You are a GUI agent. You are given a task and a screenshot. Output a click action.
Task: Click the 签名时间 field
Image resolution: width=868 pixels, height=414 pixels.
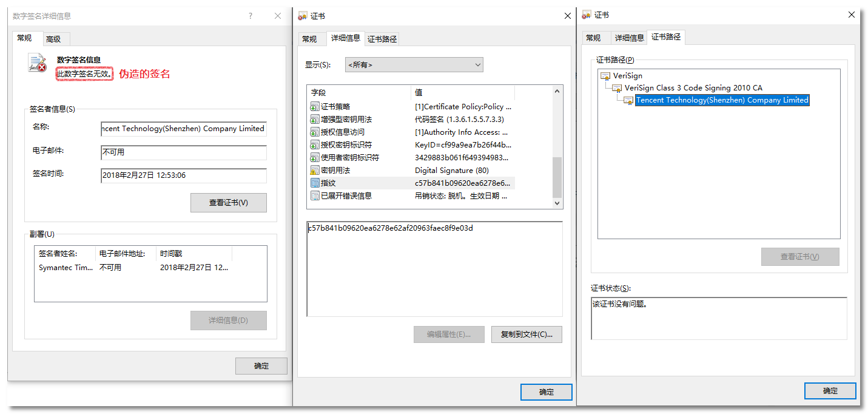(183, 175)
